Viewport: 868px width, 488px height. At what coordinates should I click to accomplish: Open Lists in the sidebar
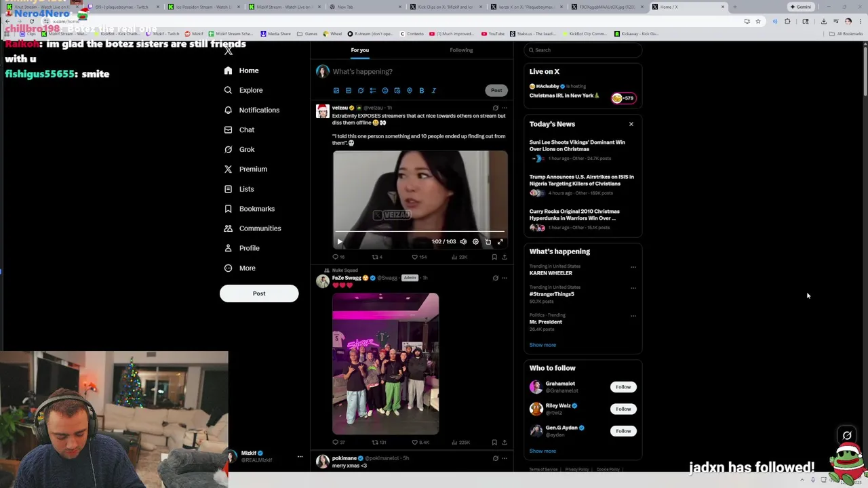239,189
